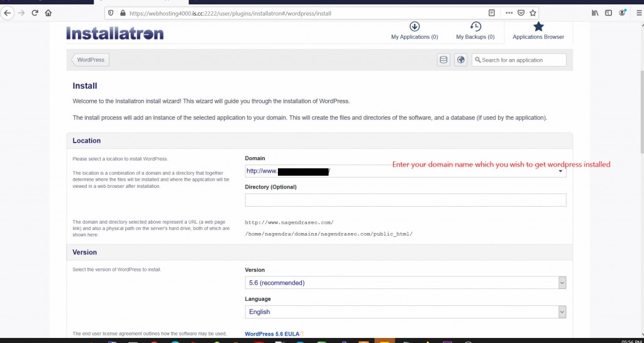Open the browser home page icon
The height and width of the screenshot is (343, 644).
48,13
